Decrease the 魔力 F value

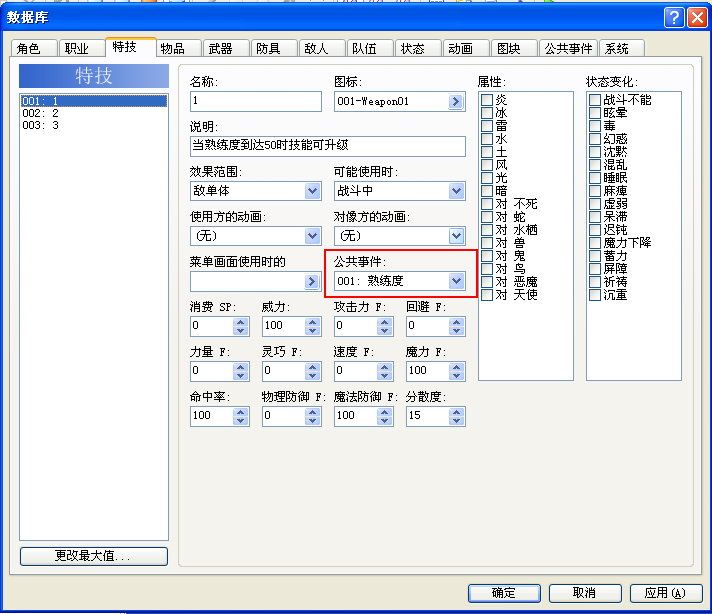click(456, 376)
